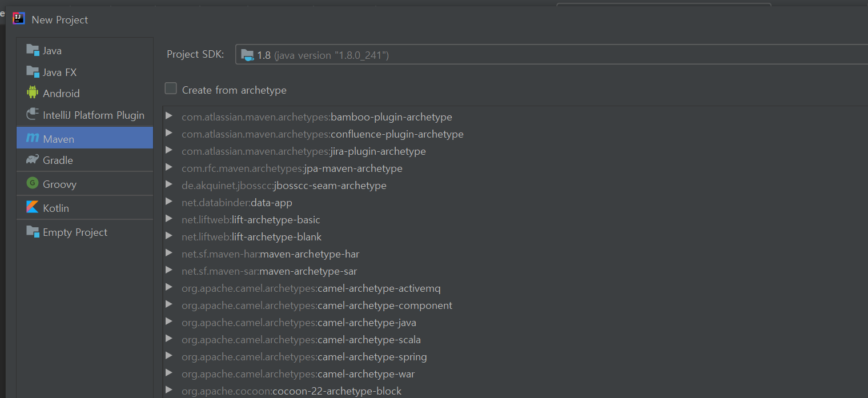868x398 pixels.
Task: Choose Empty Project type
Action: coord(85,232)
